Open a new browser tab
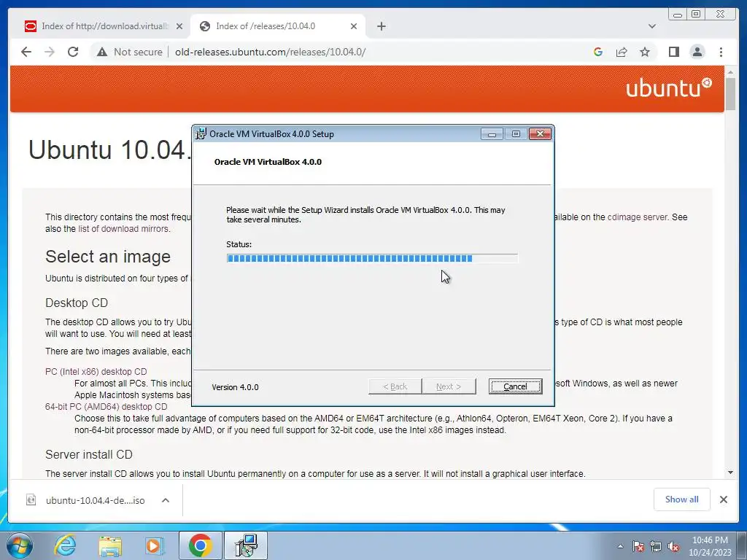The width and height of the screenshot is (747, 560). click(381, 26)
